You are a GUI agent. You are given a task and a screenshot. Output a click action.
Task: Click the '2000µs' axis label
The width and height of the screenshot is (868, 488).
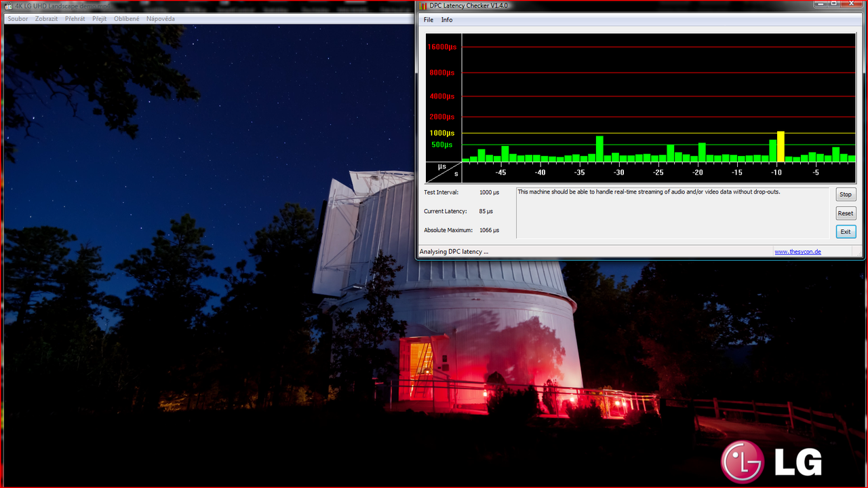pyautogui.click(x=442, y=117)
